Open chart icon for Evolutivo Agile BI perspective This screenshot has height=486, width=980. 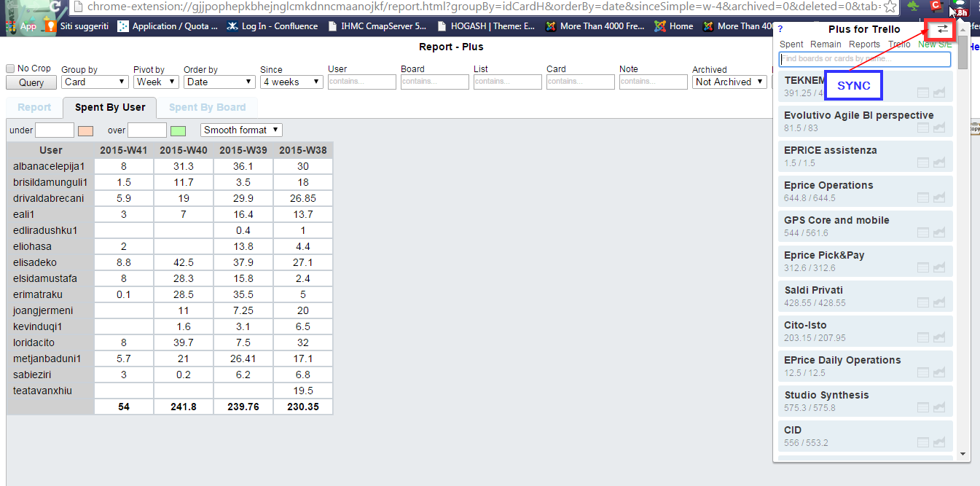[939, 128]
